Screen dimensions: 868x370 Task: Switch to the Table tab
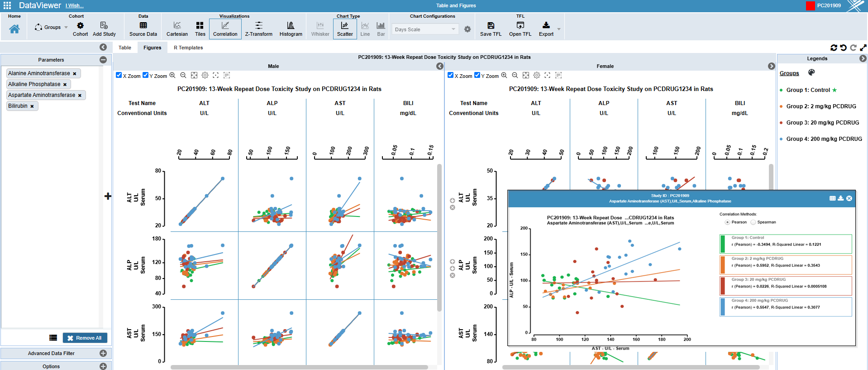click(125, 48)
